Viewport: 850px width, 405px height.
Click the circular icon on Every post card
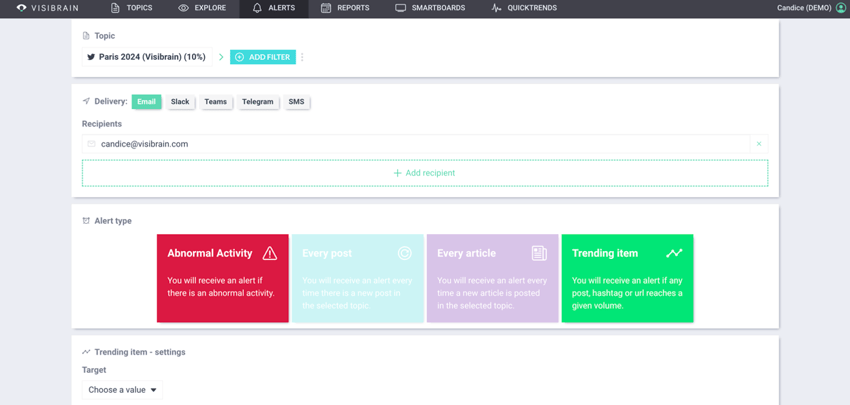click(404, 253)
